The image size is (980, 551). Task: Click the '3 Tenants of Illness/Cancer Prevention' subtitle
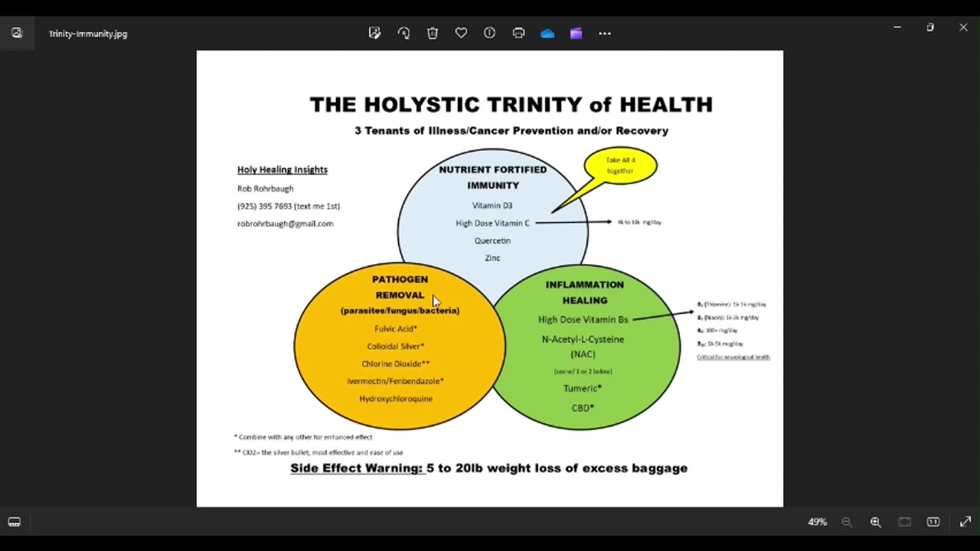[511, 131]
